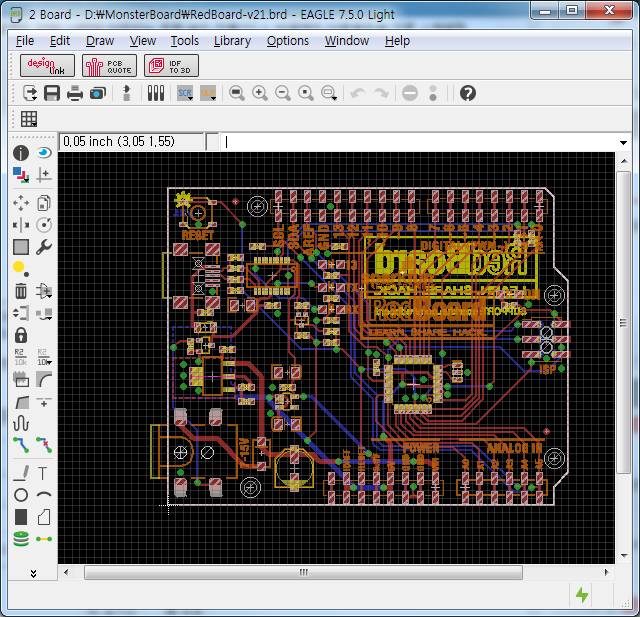640x617 pixels.
Task: Select the Add part tool
Action: [44, 291]
